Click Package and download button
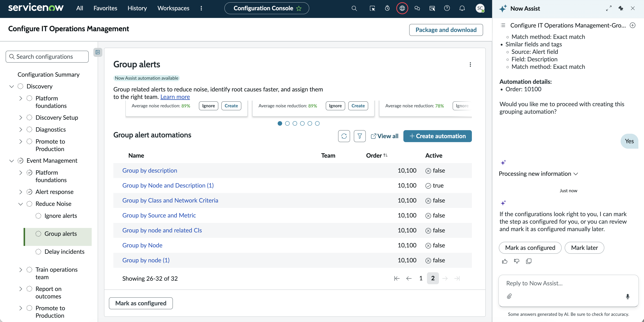644x322 pixels. click(446, 30)
